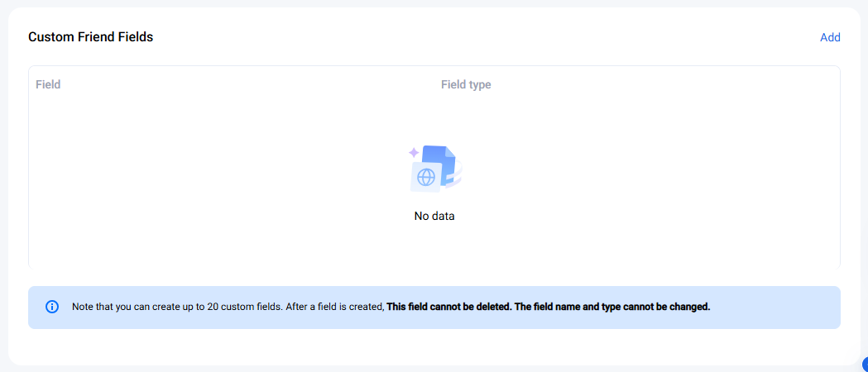Click the Field type column header
The width and height of the screenshot is (868, 372).
(466, 84)
